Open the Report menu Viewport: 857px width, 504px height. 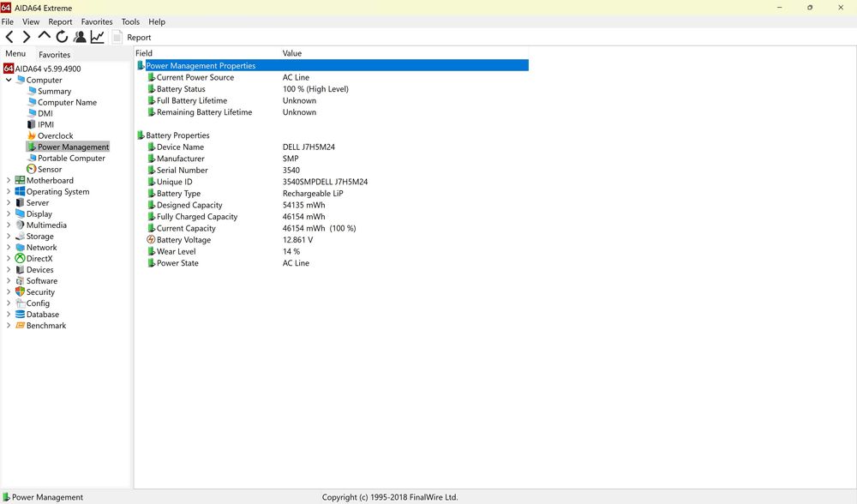60,22
